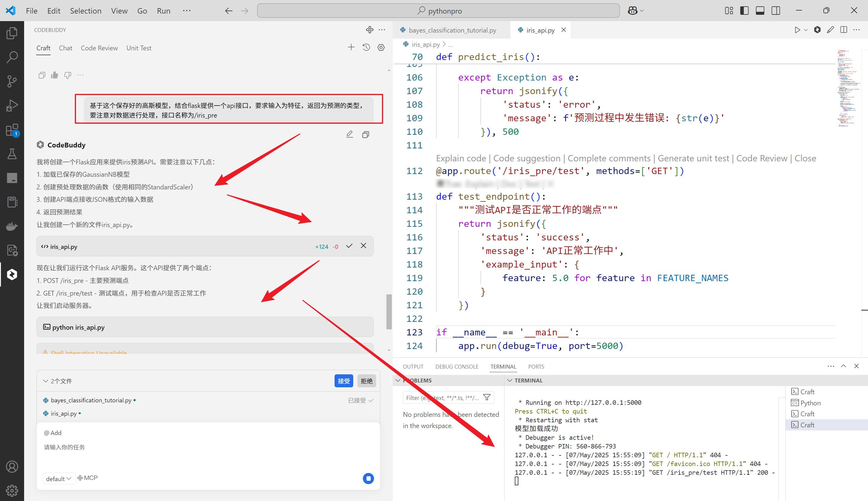Click the MCP button
This screenshot has width=868, height=501.
(x=88, y=478)
